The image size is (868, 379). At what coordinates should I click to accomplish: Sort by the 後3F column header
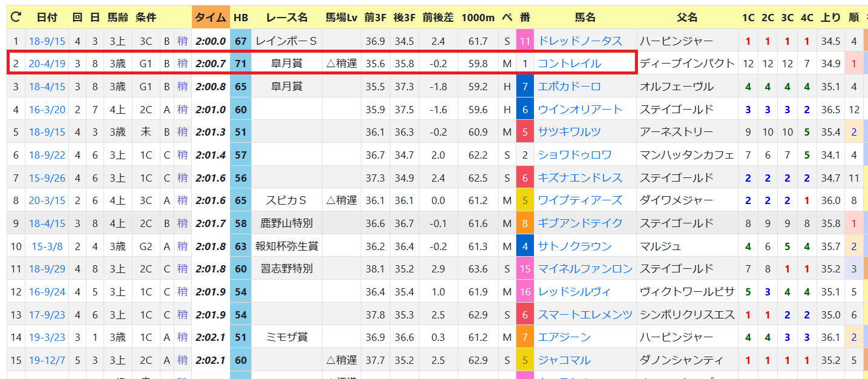pyautogui.click(x=404, y=18)
